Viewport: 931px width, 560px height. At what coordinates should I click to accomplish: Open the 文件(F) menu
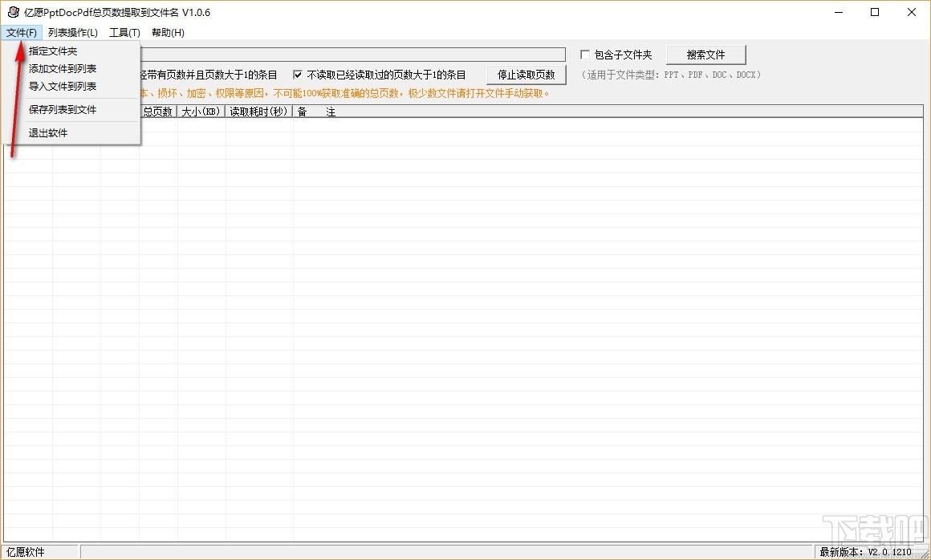[x=22, y=33]
